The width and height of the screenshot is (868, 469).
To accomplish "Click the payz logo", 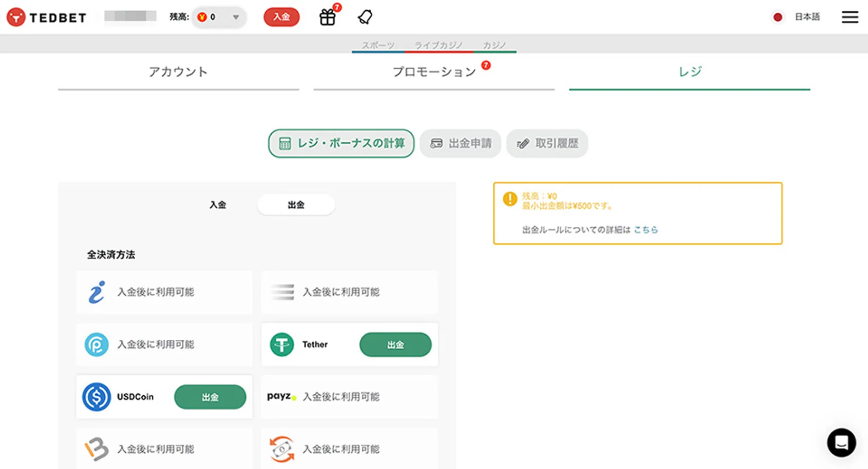I will point(281,396).
